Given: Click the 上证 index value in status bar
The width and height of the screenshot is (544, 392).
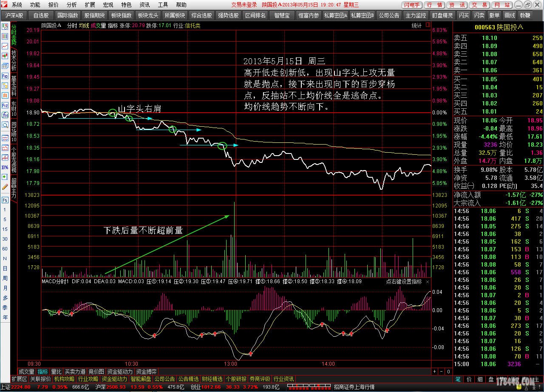Looking at the screenshot, I should pyautogui.click(x=21, y=387).
